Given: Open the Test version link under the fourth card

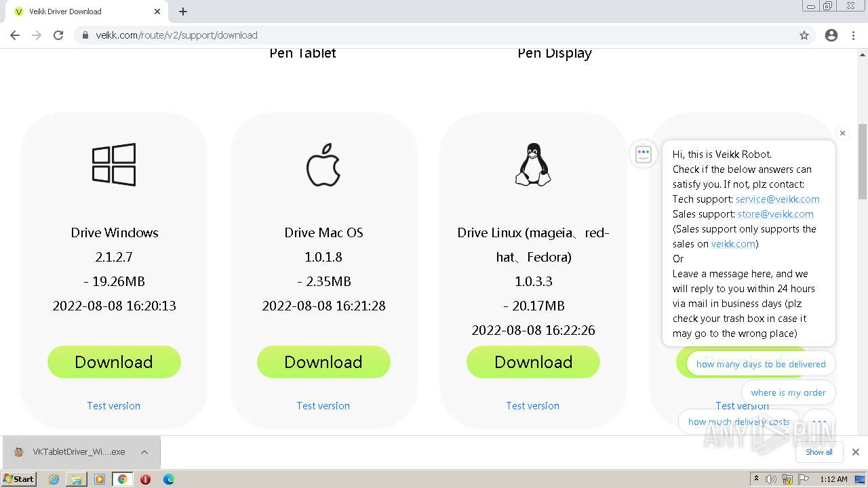Looking at the screenshot, I should (x=742, y=405).
